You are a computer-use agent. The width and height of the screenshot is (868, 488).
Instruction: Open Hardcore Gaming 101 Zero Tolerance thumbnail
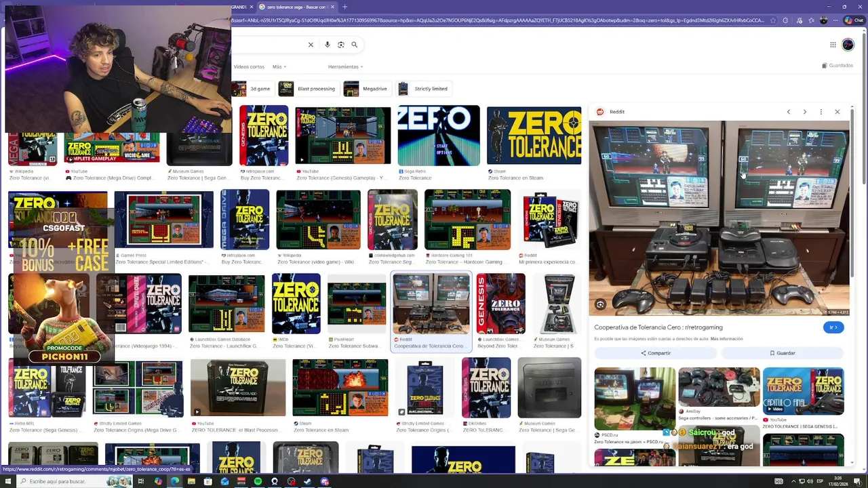[x=467, y=220]
